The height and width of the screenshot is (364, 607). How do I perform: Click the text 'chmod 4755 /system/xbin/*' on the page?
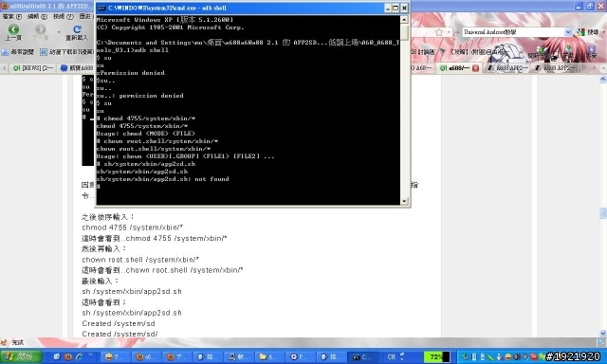pyautogui.click(x=133, y=227)
